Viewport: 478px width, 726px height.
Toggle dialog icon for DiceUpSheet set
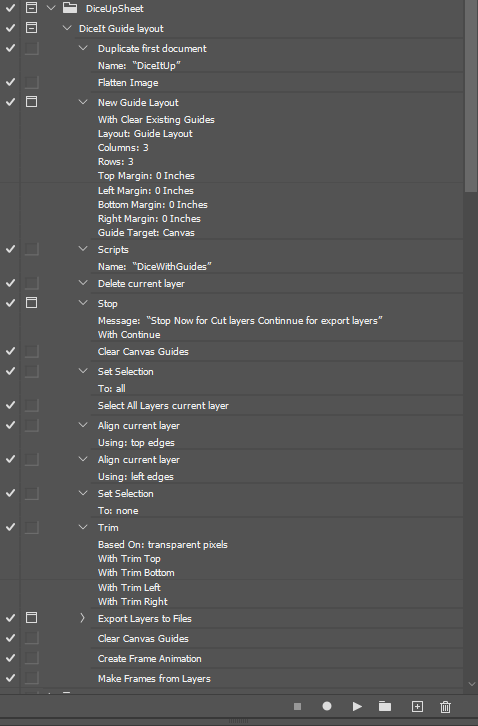click(x=31, y=7)
